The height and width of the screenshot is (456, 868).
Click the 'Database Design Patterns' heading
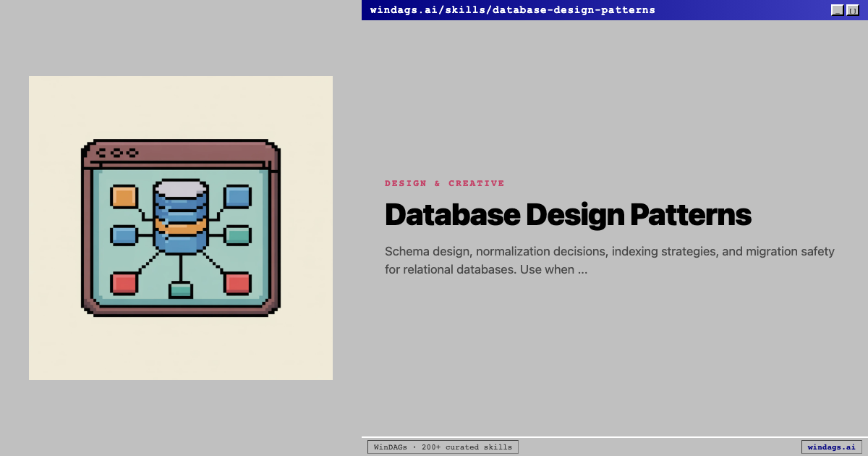(568, 214)
